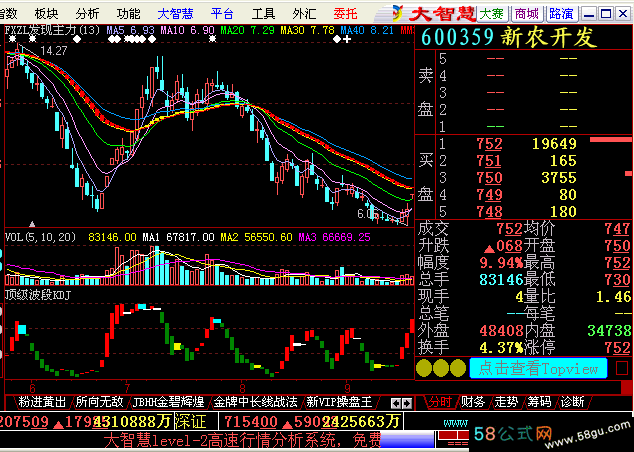This screenshot has height=452, width=634.
Task: Click the FXZL发现主力(13) indicator title
Action: pyautogui.click(x=52, y=30)
